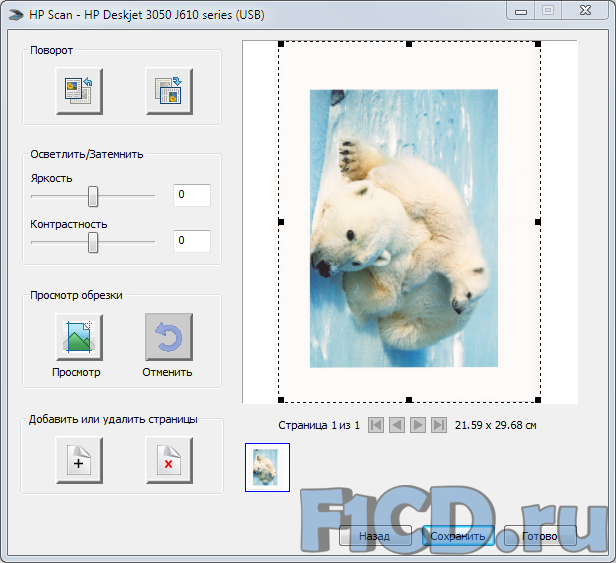Rotate the scan counterclockwise
The image size is (616, 563).
click(x=79, y=91)
